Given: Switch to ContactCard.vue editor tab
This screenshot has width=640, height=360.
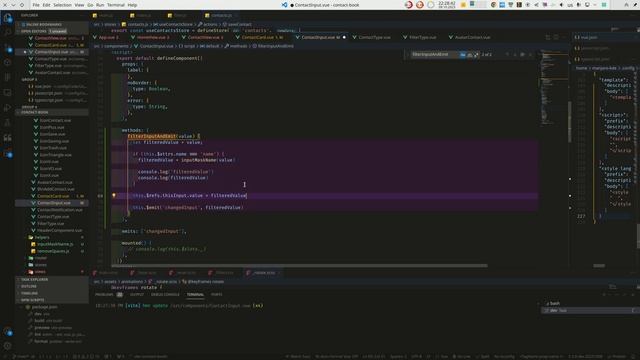Looking at the screenshot, I should click(258, 37).
